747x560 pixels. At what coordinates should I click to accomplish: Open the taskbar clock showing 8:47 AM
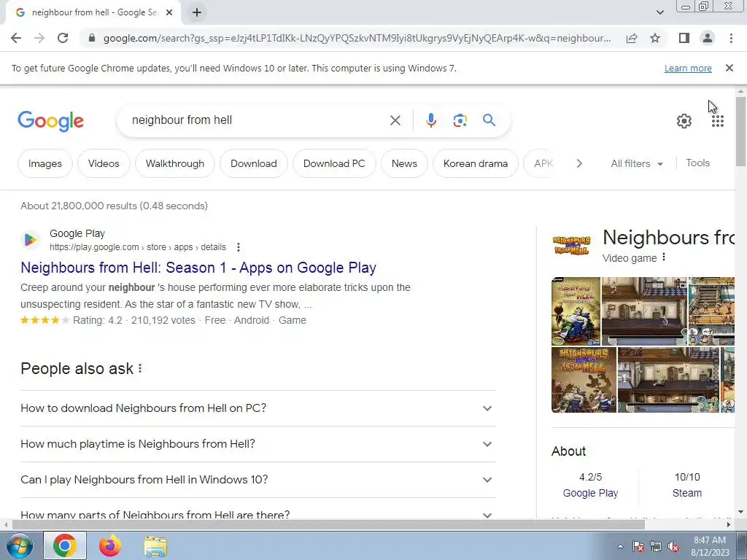pos(710,546)
